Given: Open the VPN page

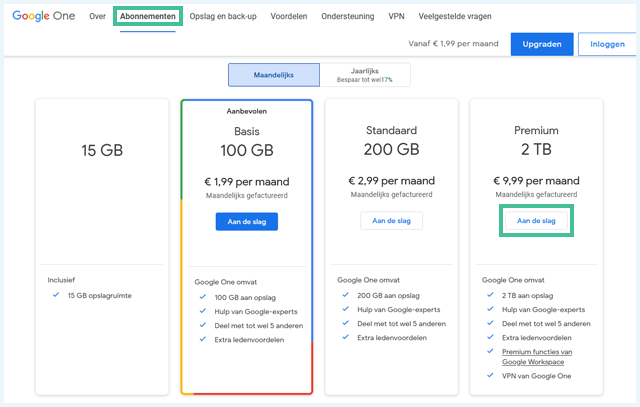Looking at the screenshot, I should coord(396,16).
